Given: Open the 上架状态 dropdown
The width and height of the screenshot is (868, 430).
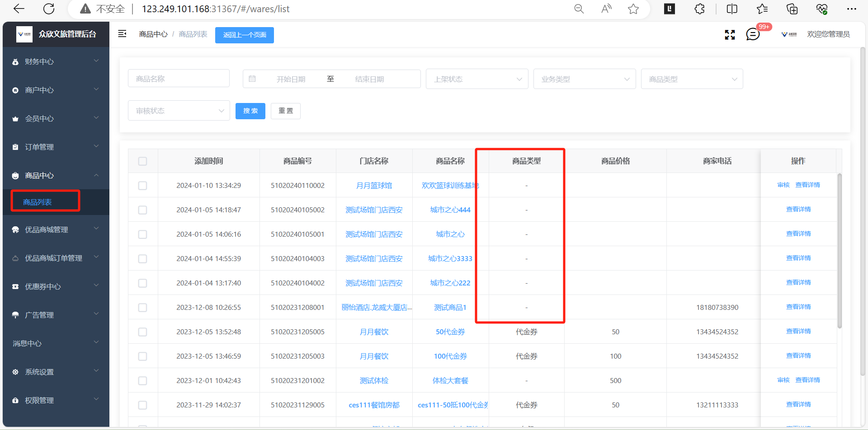Looking at the screenshot, I should point(477,79).
